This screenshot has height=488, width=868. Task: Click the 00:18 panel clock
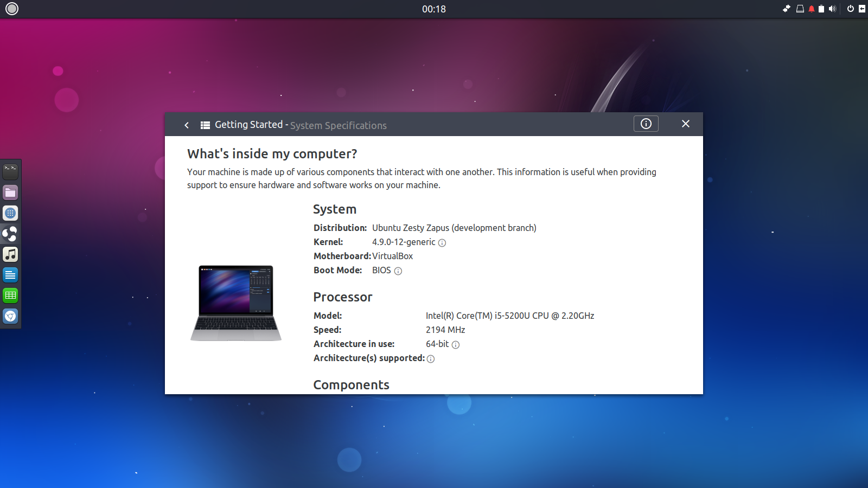[434, 9]
